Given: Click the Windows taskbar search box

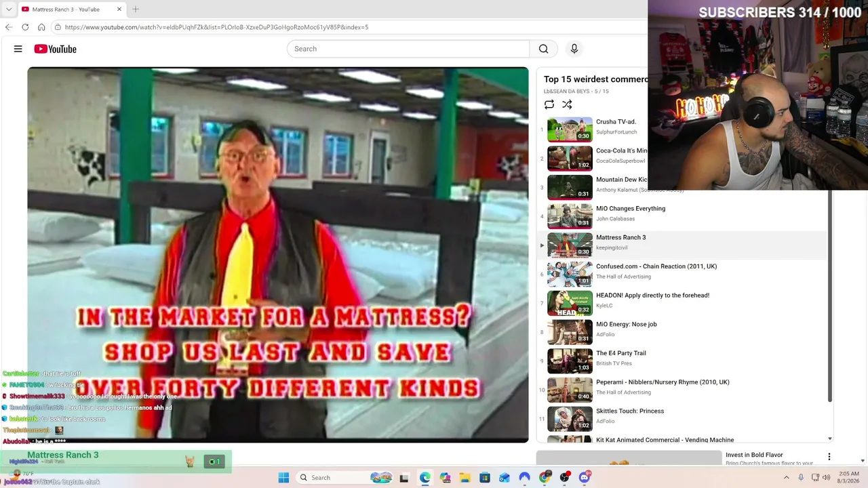Looking at the screenshot, I should [x=344, y=478].
